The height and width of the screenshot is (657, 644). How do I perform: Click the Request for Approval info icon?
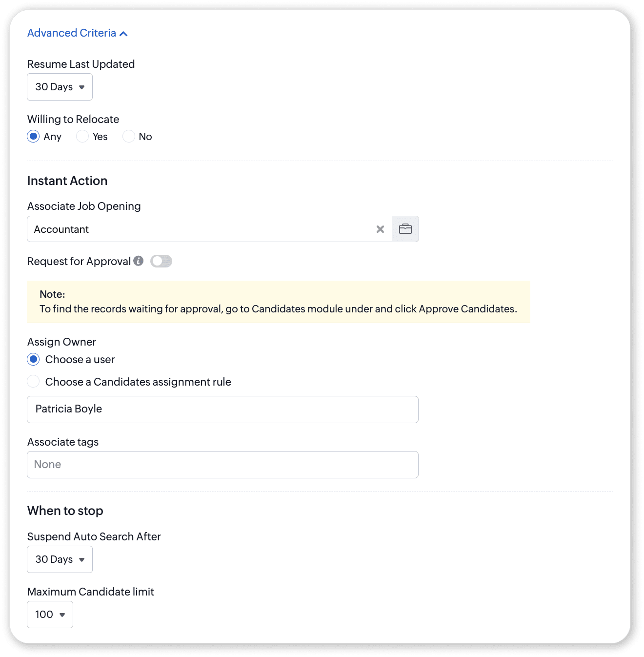pos(139,261)
